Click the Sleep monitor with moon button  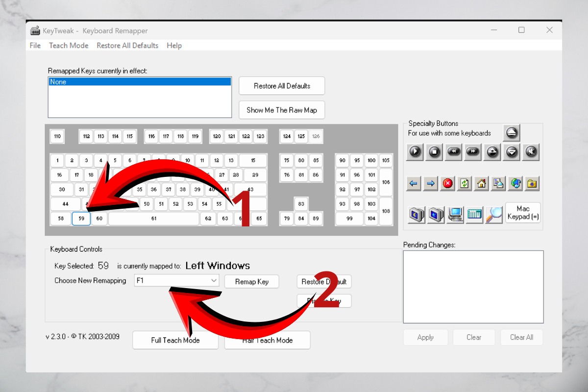click(416, 215)
